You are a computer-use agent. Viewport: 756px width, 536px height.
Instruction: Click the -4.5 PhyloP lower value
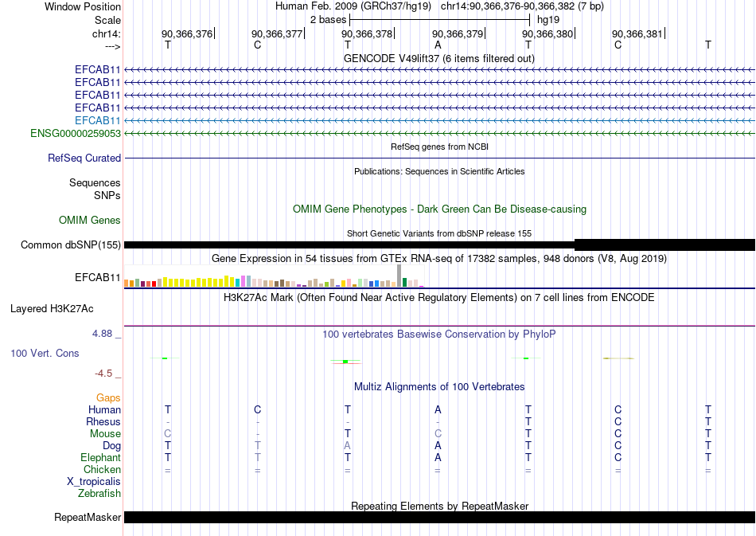pos(103,374)
